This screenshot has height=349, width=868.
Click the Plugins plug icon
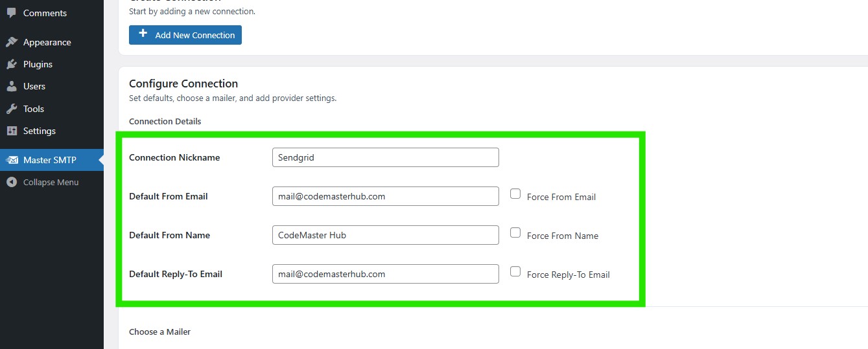(12, 64)
